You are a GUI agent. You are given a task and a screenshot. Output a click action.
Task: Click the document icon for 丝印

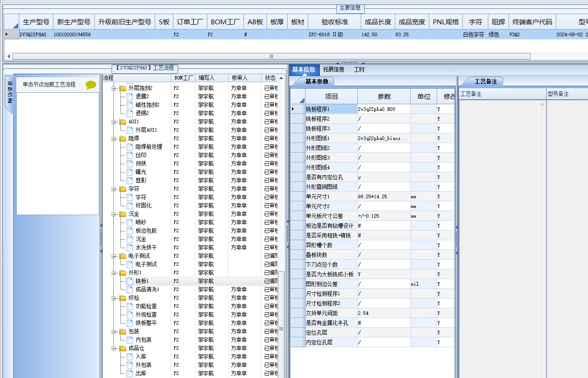[x=130, y=155]
